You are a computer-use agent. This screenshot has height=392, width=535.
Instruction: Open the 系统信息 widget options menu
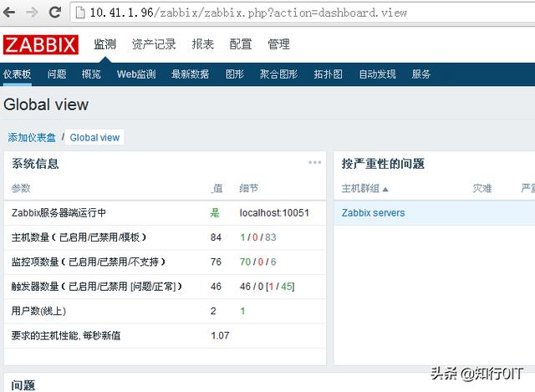click(x=314, y=162)
